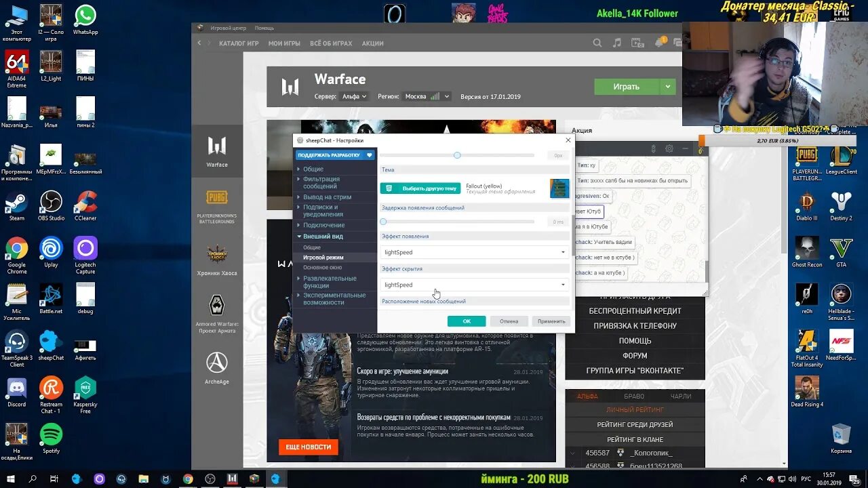Click Поддержать разработку button
Image resolution: width=868 pixels, height=488 pixels.
[335, 155]
